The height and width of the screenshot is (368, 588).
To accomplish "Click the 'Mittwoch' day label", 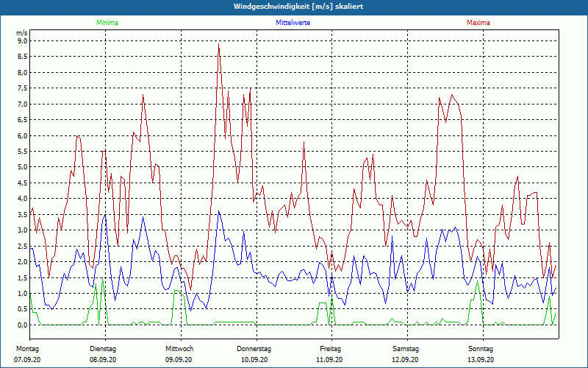I will [179, 349].
